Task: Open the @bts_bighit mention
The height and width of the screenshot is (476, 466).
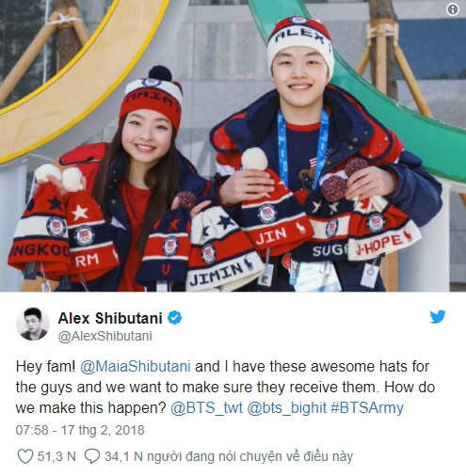Action: 287,408
